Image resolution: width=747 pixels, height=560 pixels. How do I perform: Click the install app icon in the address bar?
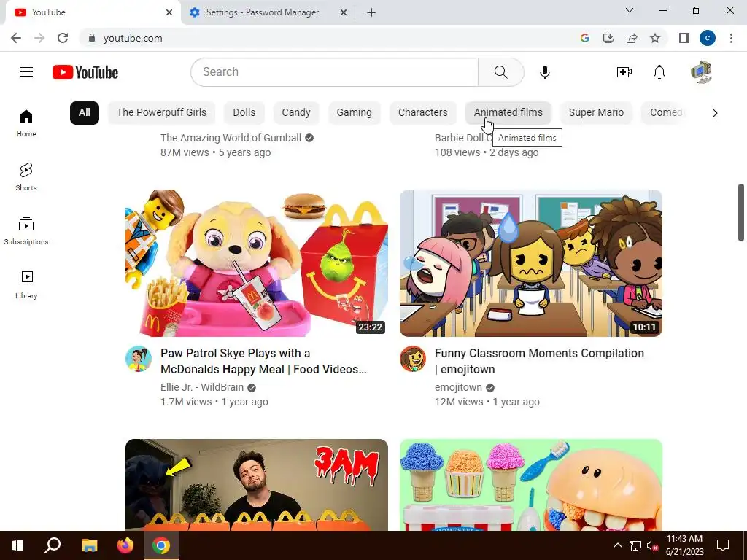[608, 38]
